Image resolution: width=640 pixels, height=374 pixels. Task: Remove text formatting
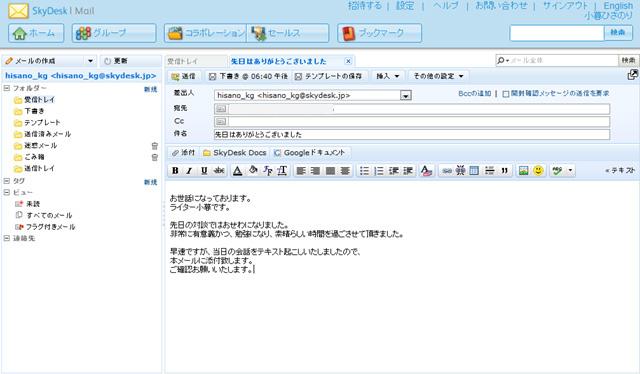(426, 171)
